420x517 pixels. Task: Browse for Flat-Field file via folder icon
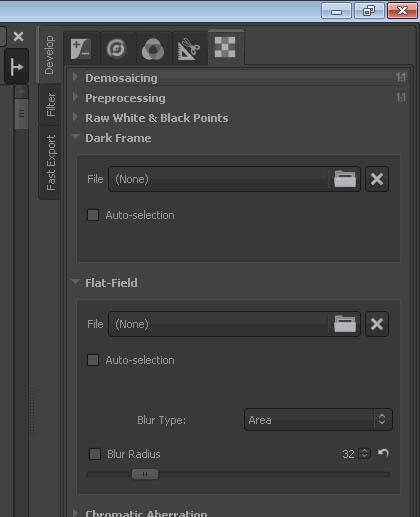tap(345, 324)
